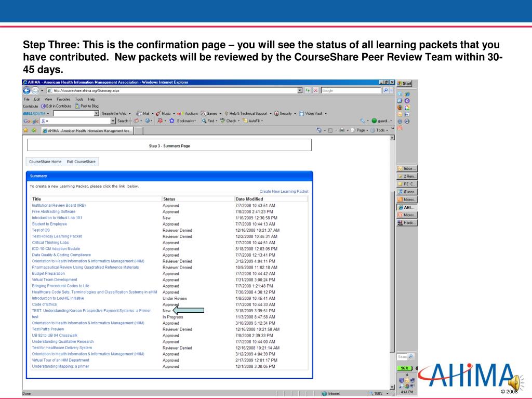Click the green guardi... account icon
The width and height of the screenshot is (532, 399).
click(374, 121)
